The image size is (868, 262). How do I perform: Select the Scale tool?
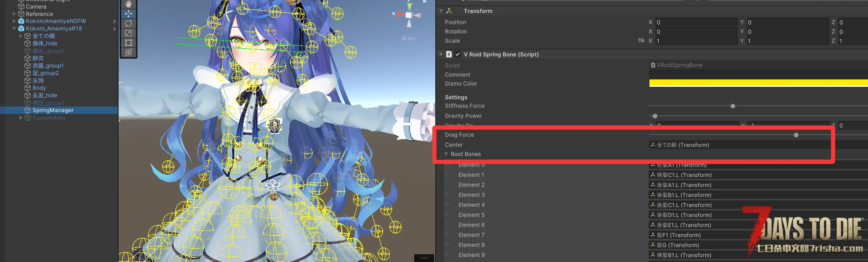coord(129,33)
